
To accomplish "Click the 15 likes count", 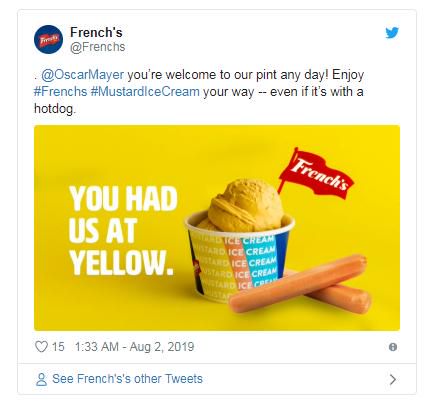I will click(x=58, y=347).
